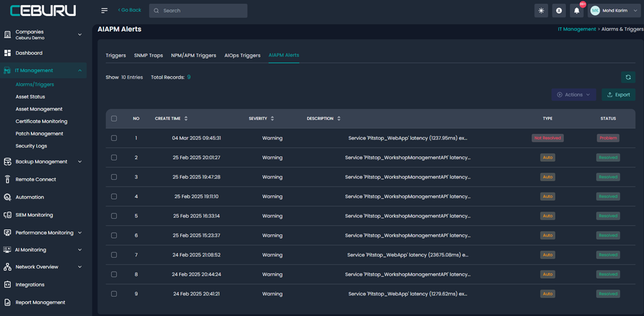This screenshot has width=644, height=316.
Task: Click into the Search field
Action: (198, 11)
